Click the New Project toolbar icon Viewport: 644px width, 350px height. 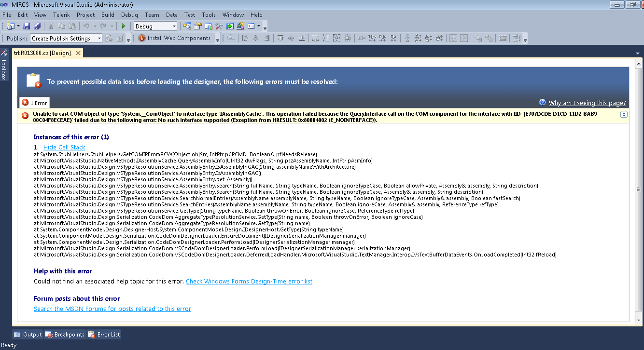11,26
